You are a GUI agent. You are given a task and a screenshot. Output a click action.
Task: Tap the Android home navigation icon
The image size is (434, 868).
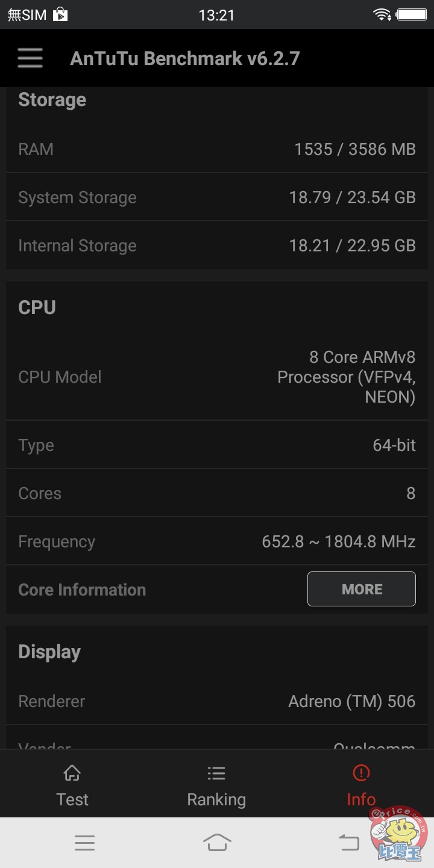click(x=217, y=842)
